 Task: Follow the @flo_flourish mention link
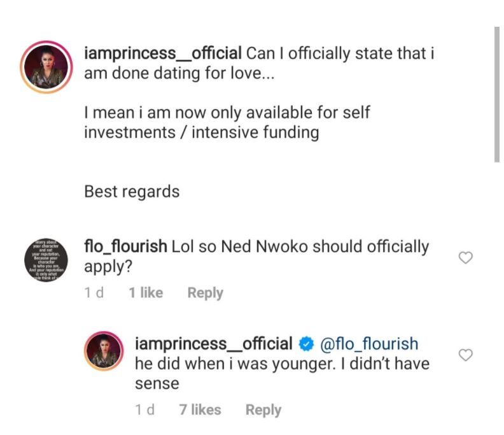click(x=368, y=344)
